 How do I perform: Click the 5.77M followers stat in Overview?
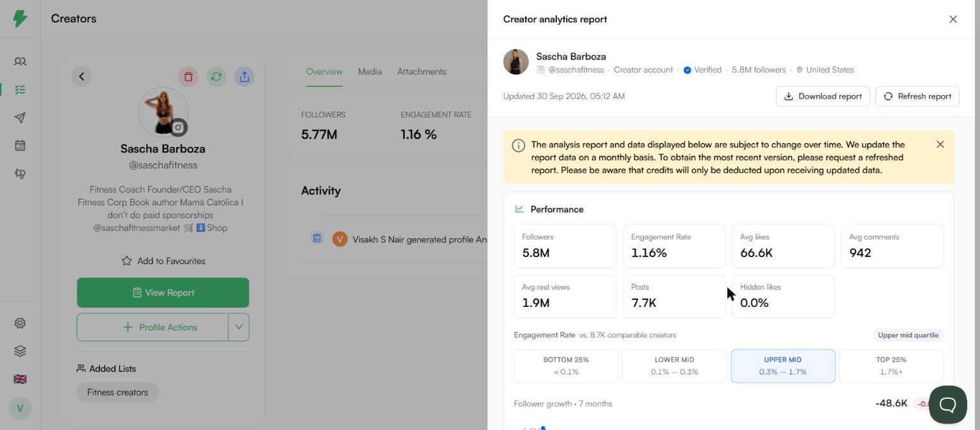click(x=319, y=135)
